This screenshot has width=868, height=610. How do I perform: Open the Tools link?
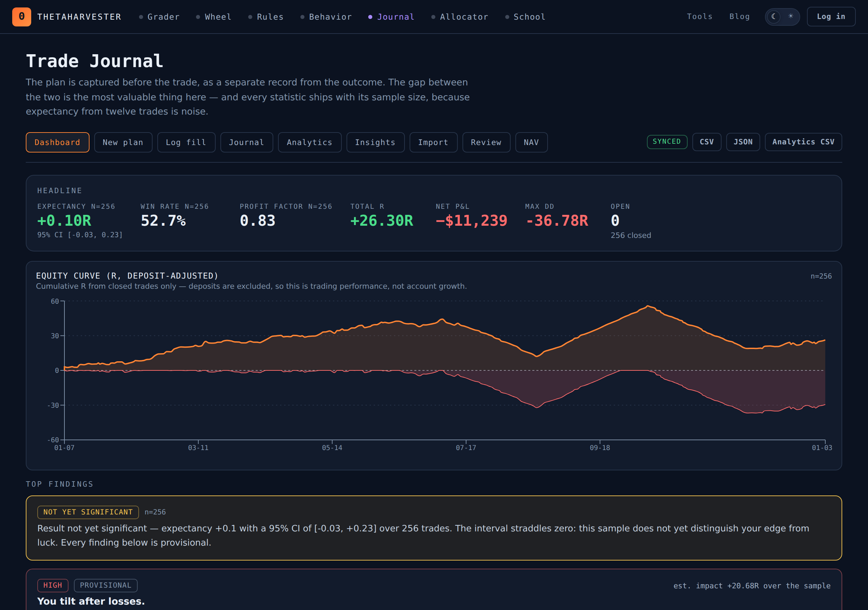699,17
